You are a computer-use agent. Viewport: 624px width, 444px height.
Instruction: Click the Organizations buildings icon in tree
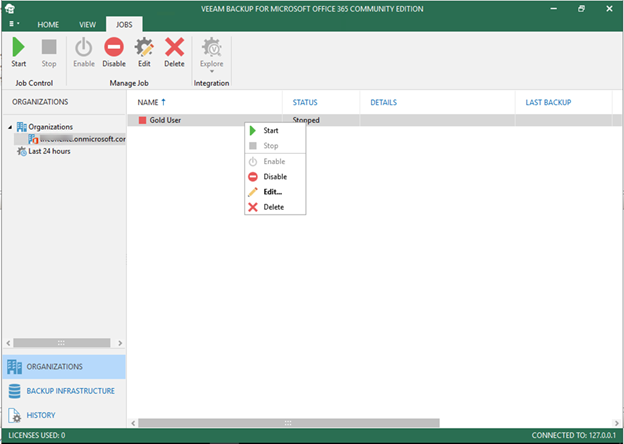tap(21, 127)
